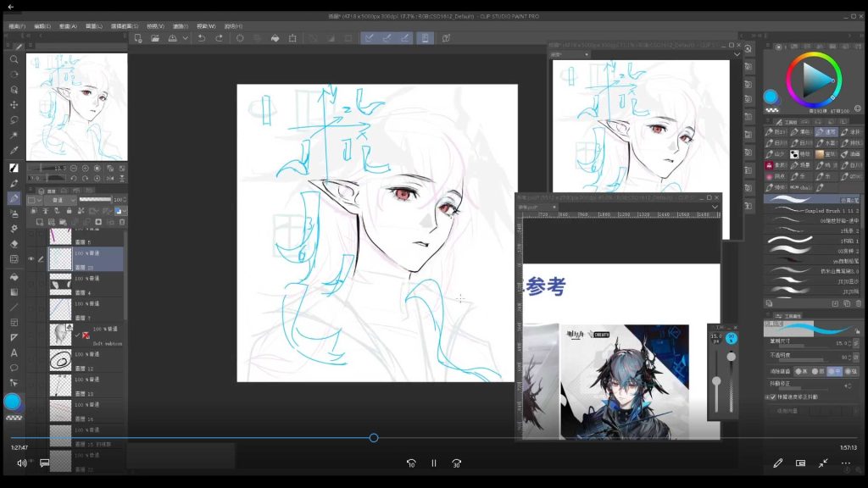The width and height of the screenshot is (868, 488).
Task: Click the Redo icon in command bar
Action: 220,38
